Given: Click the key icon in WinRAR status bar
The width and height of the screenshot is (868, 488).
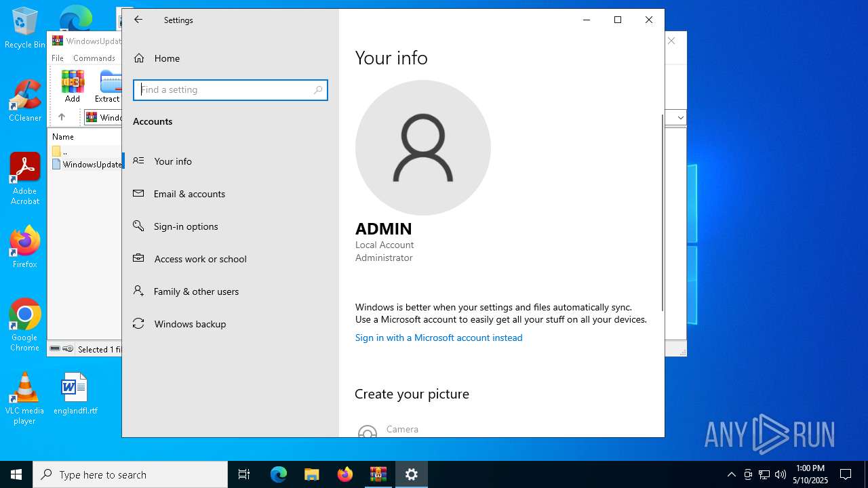Looking at the screenshot, I should 68,348.
